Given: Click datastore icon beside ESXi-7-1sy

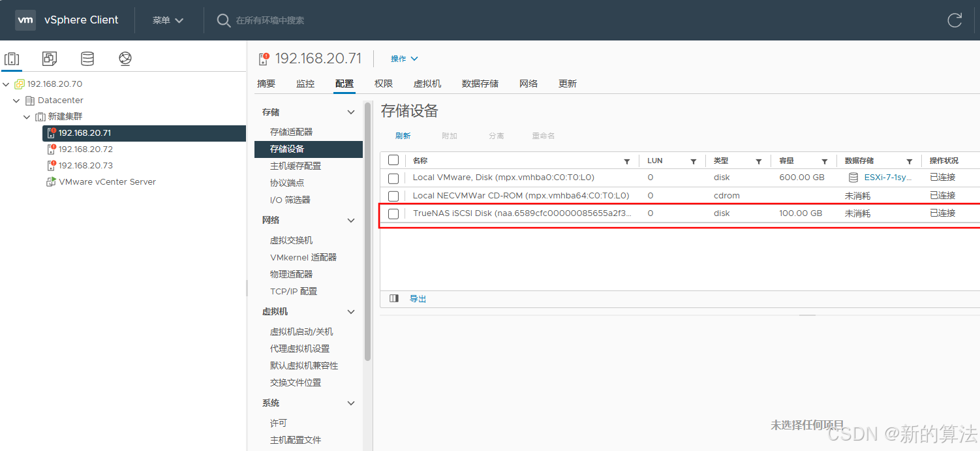Looking at the screenshot, I should (x=853, y=178).
